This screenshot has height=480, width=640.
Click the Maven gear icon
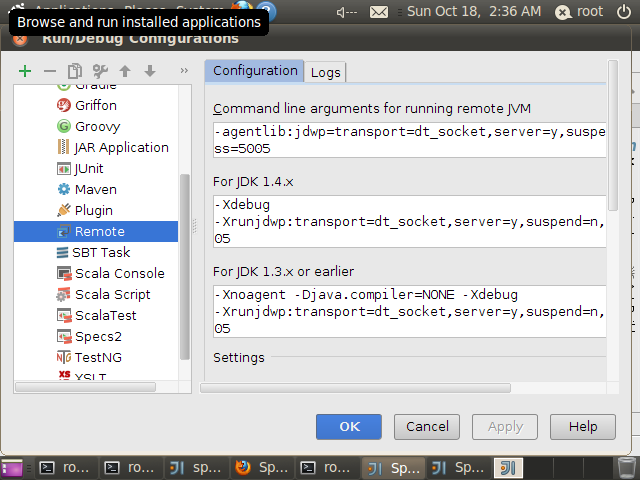(64, 189)
